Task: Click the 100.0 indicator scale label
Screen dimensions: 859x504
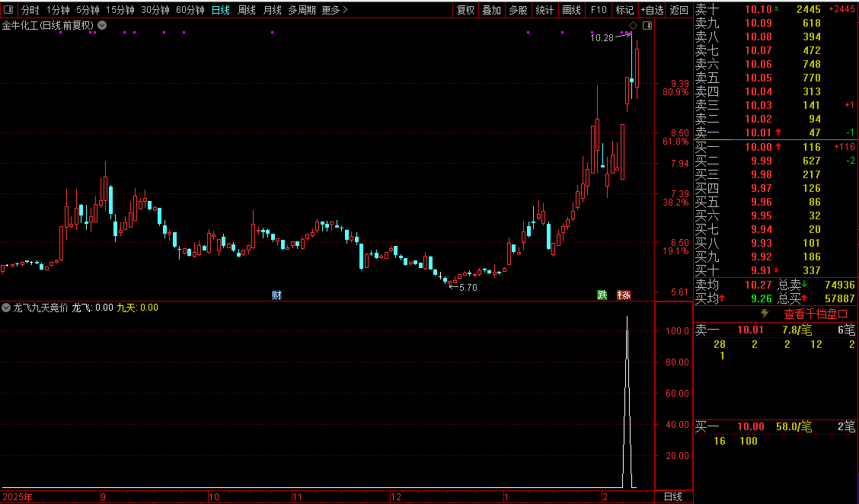Action: [677, 331]
